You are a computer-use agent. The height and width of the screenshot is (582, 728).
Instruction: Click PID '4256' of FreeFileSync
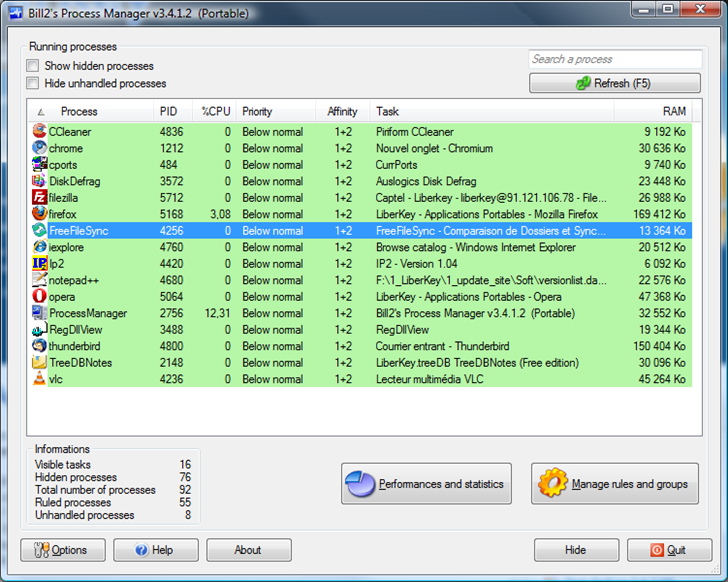pyautogui.click(x=171, y=231)
